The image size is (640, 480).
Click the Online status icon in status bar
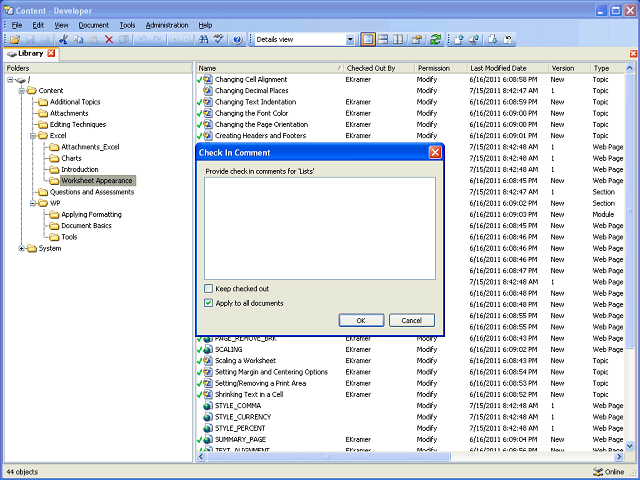point(598,472)
